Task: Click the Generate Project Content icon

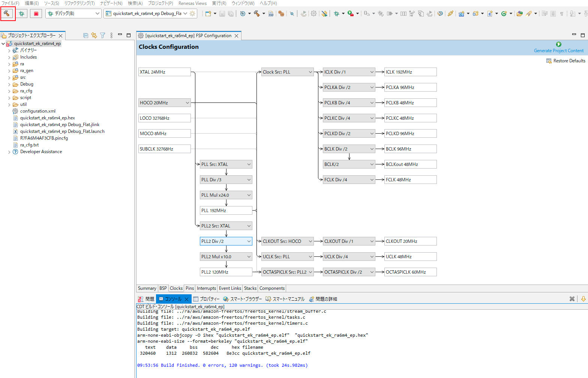Action: 558,44
